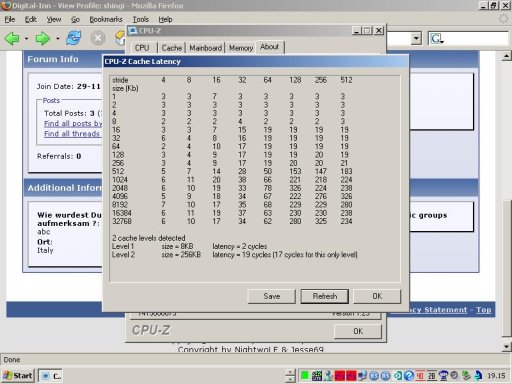Open the Tools menu
Viewport: 512px width, 384px height.
[x=141, y=19]
